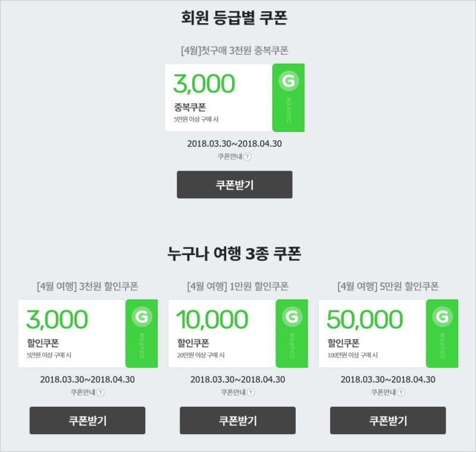476x452 pixels.
Task: Click 쿠폰받기 for the 1만원 여행 할인쿠폰
Action: pos(237,420)
